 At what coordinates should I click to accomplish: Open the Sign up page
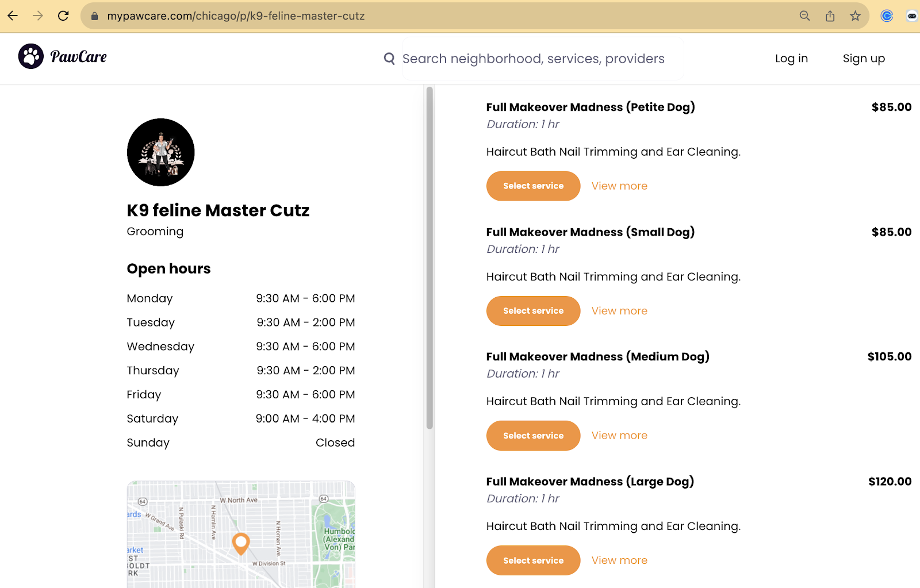864,59
